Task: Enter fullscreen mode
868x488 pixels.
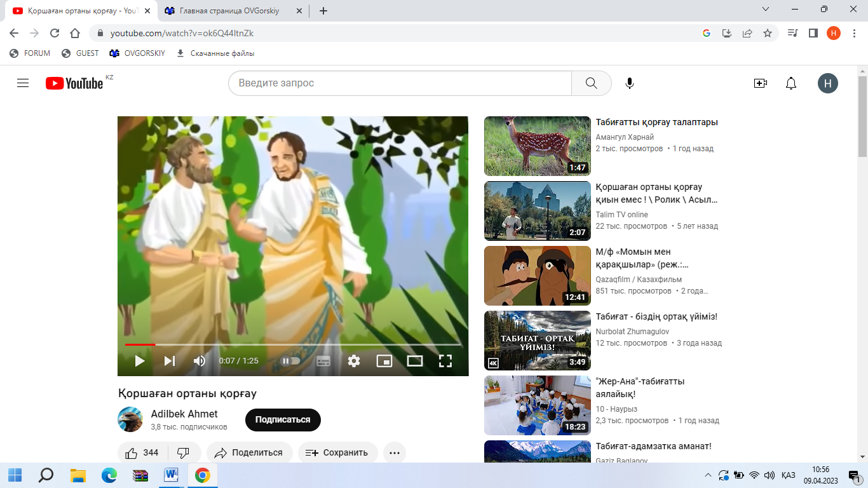Action: [x=445, y=361]
